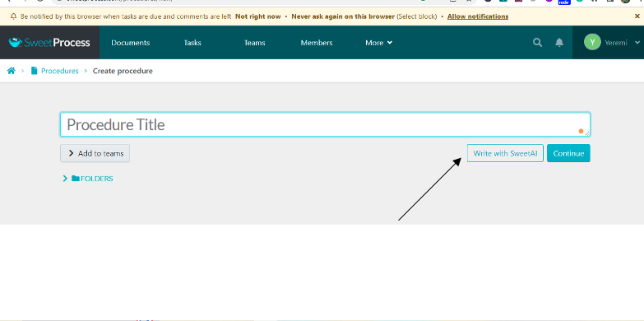Go to the Tasks section
This screenshot has width=644, height=321.
(192, 43)
